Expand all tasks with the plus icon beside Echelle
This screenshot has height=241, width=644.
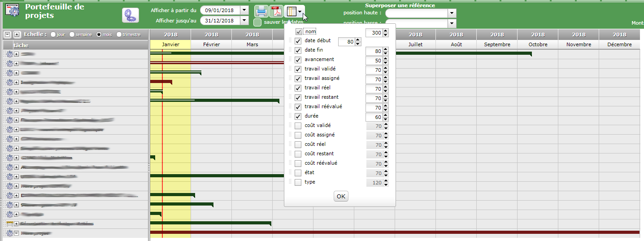pos(17,35)
